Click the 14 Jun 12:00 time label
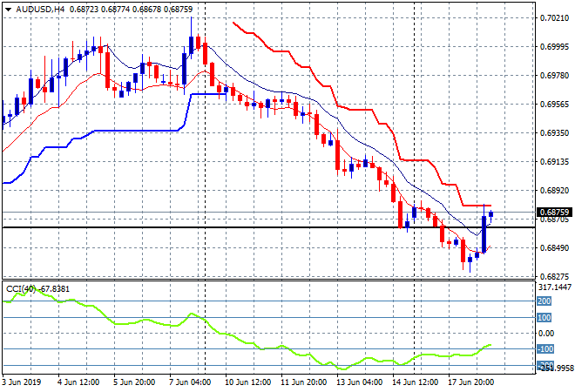 pyautogui.click(x=415, y=382)
